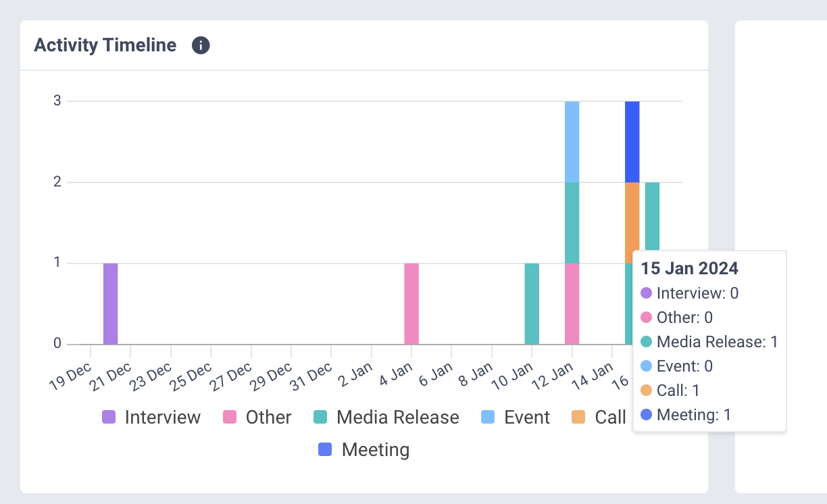Click the Call: 1 entry in the tooltip
This screenshot has width=827, height=504.
pos(669,390)
